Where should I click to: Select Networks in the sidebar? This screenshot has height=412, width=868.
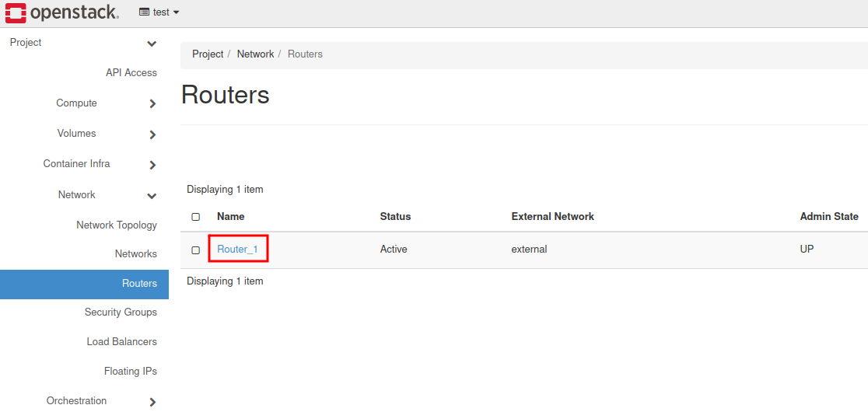click(x=135, y=254)
